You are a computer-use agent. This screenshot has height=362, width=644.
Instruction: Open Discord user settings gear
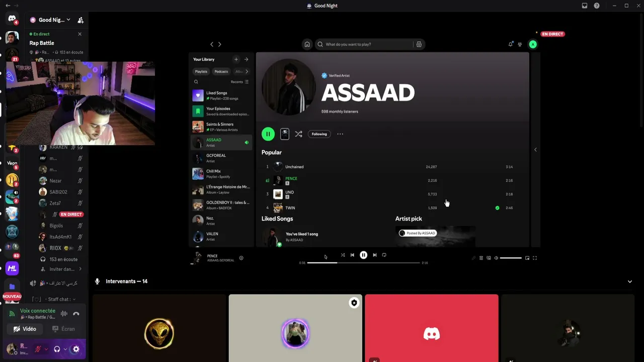76,349
